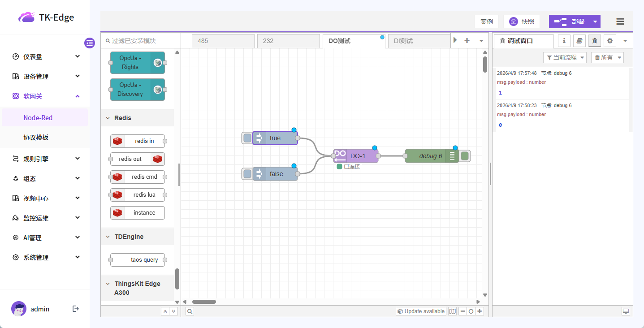This screenshot has height=328, width=644.
Task: Click the 过滤已安装模块 filter input
Action: tap(141, 41)
